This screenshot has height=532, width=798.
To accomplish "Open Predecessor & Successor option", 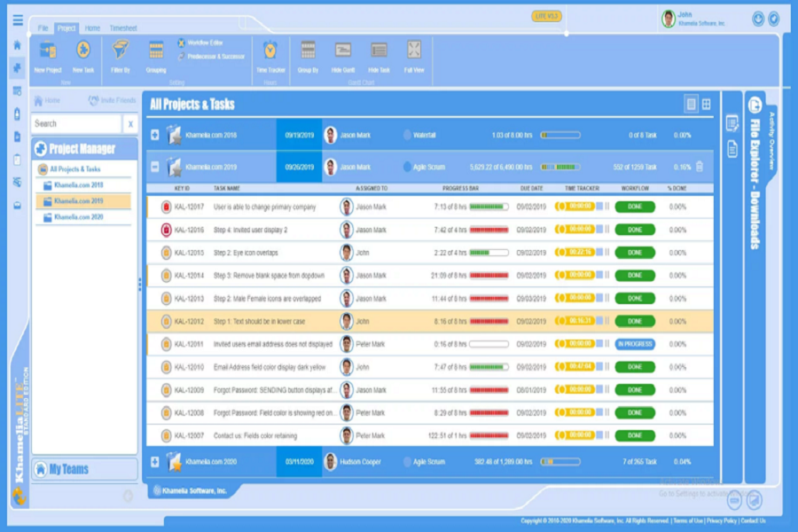I will (211, 57).
